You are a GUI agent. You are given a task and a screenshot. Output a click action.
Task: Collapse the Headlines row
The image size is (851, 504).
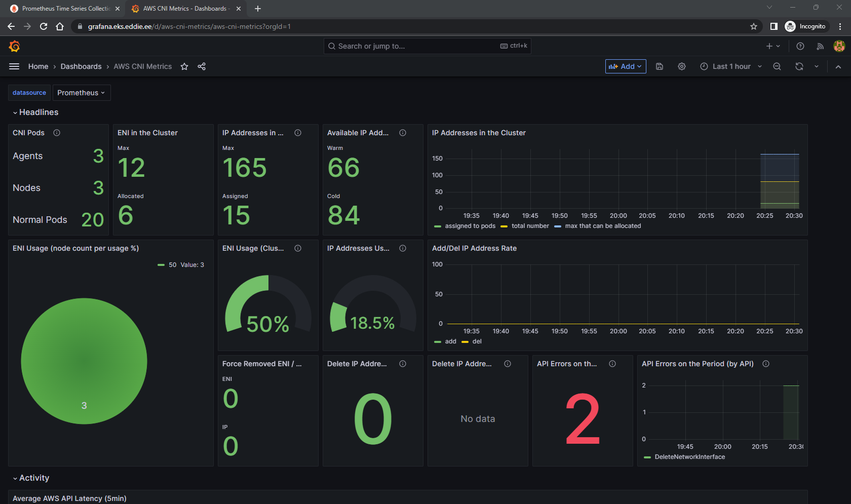tap(35, 112)
